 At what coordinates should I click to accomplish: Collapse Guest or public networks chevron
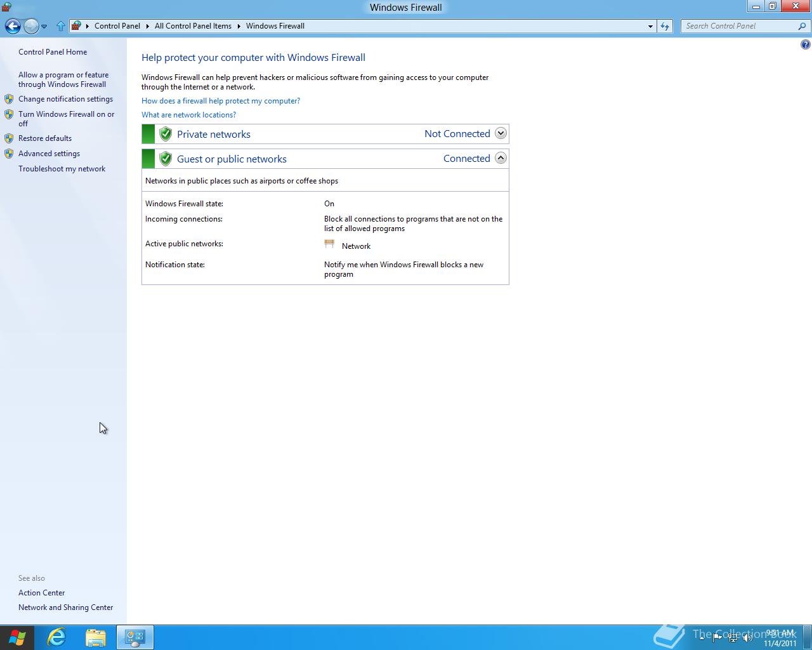coord(501,158)
